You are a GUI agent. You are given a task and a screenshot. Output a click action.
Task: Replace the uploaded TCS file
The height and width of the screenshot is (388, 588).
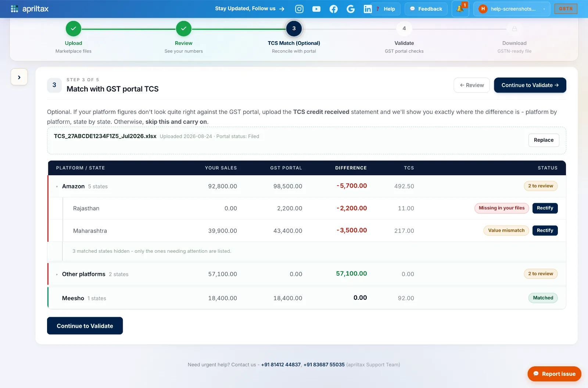pyautogui.click(x=544, y=140)
